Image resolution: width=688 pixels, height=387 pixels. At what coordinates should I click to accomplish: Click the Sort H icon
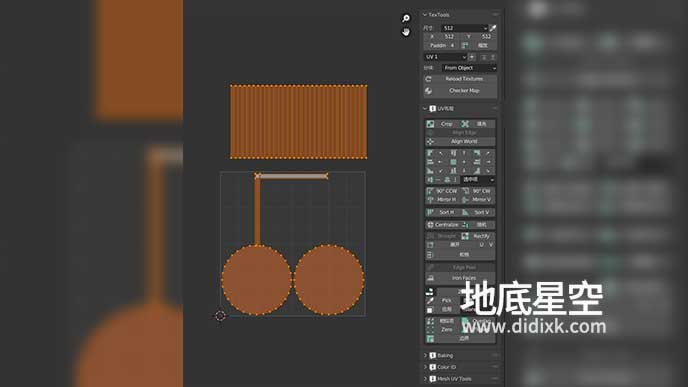click(430, 212)
